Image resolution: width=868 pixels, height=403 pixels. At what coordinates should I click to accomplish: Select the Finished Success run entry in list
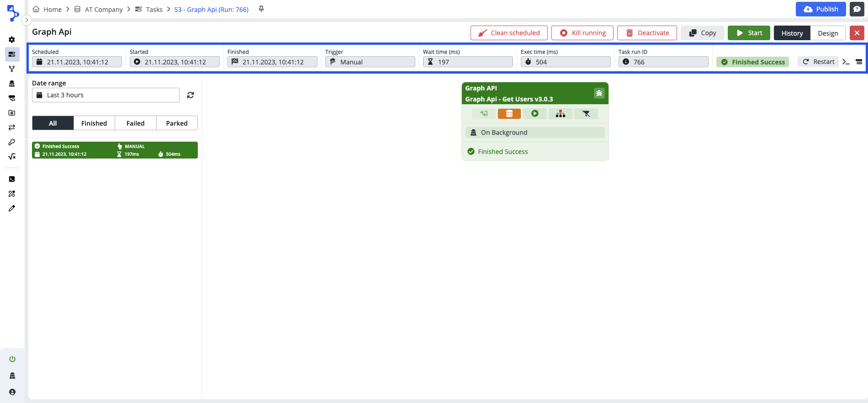[x=115, y=150]
